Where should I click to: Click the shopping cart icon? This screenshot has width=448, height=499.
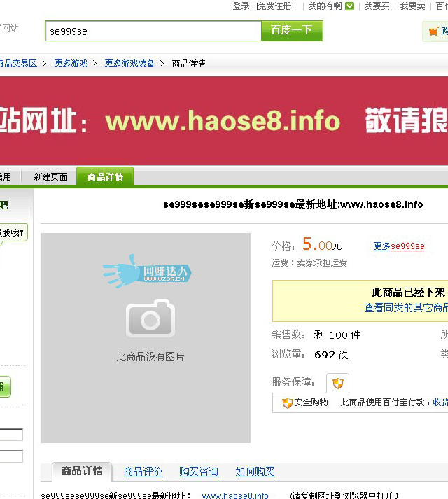(x=433, y=31)
